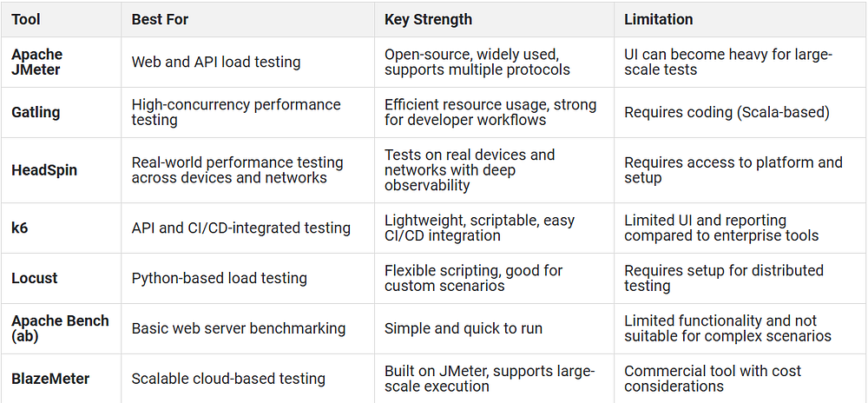The height and width of the screenshot is (403, 868).
Task: Select 'Simple and quick to run' cell
Action: click(x=464, y=328)
